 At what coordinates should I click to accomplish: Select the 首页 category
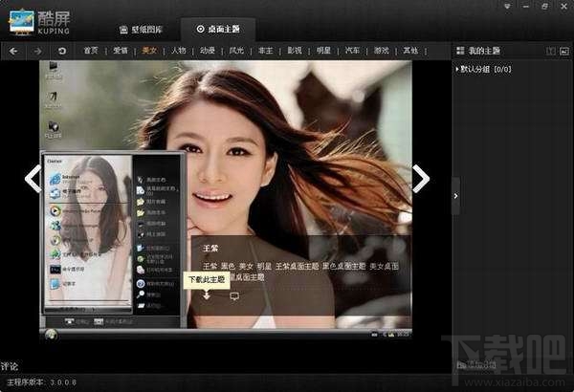tap(91, 50)
